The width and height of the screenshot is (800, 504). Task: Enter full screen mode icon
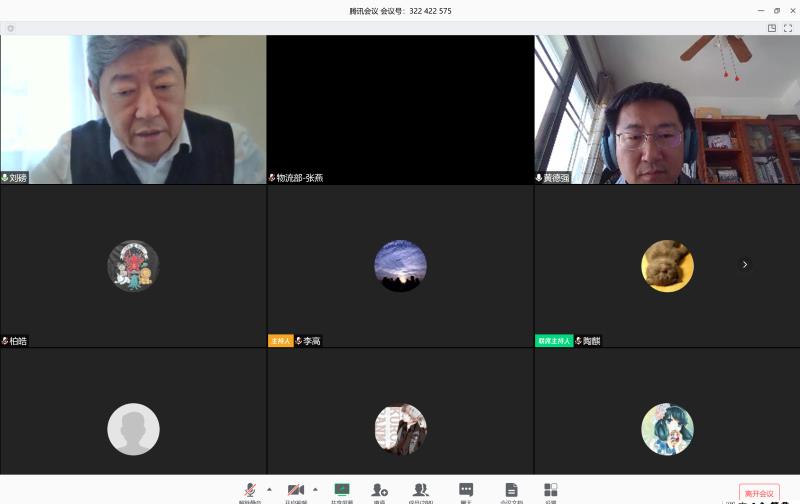click(x=788, y=29)
